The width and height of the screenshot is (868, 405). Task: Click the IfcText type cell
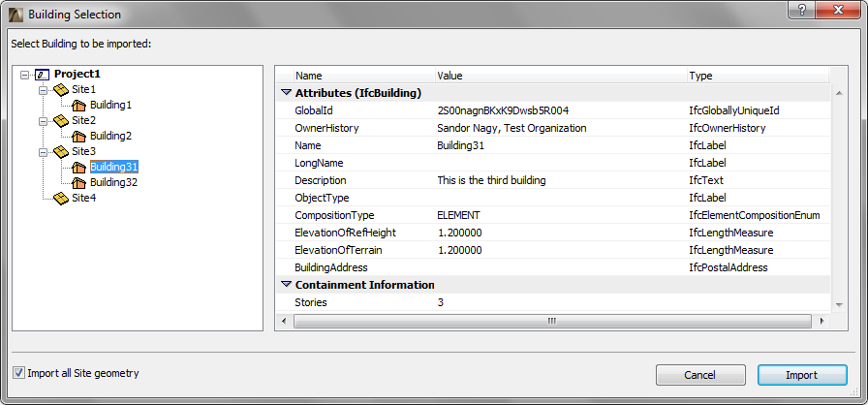pyautogui.click(x=706, y=180)
